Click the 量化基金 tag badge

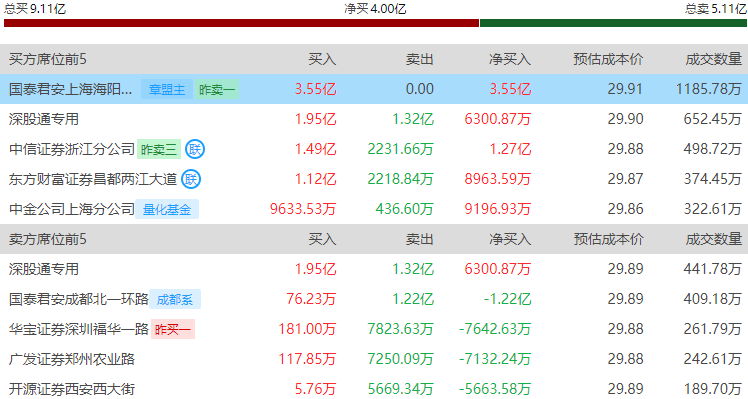point(167,210)
